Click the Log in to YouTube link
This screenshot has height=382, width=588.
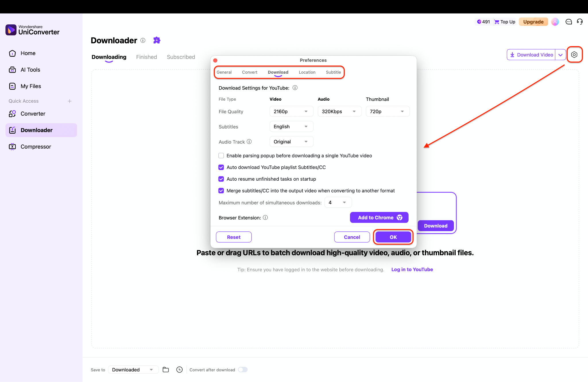(x=412, y=270)
